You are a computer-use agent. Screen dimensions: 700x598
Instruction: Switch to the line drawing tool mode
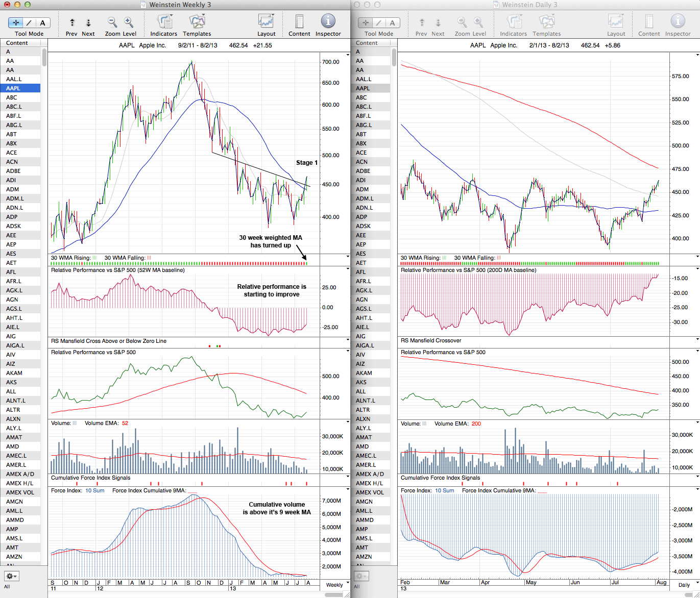pyautogui.click(x=29, y=22)
